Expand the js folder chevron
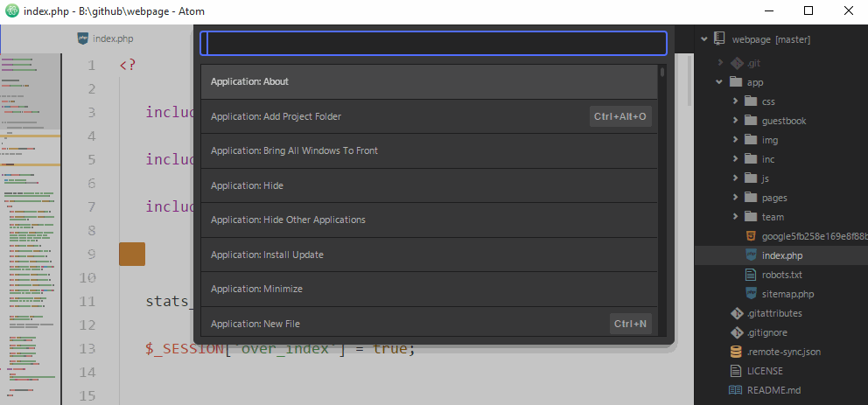868x405 pixels. click(x=735, y=178)
